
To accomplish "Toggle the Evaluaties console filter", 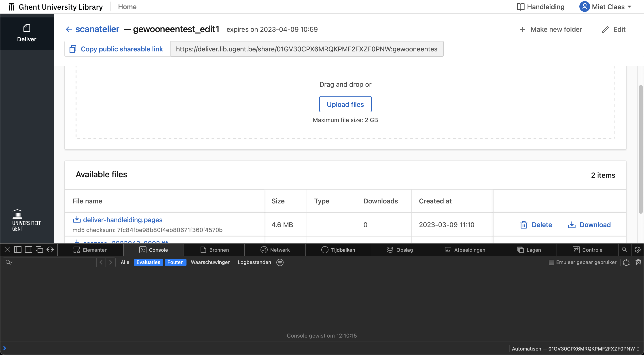I will (x=148, y=262).
